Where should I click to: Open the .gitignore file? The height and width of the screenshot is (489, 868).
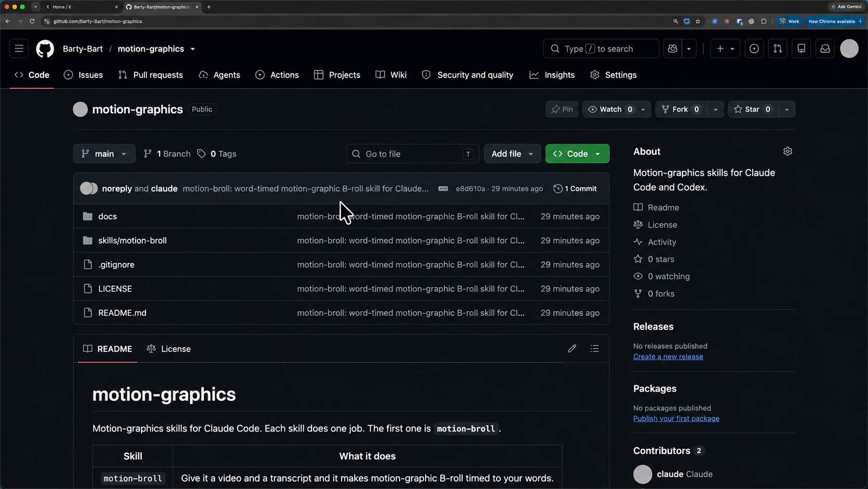[116, 265]
